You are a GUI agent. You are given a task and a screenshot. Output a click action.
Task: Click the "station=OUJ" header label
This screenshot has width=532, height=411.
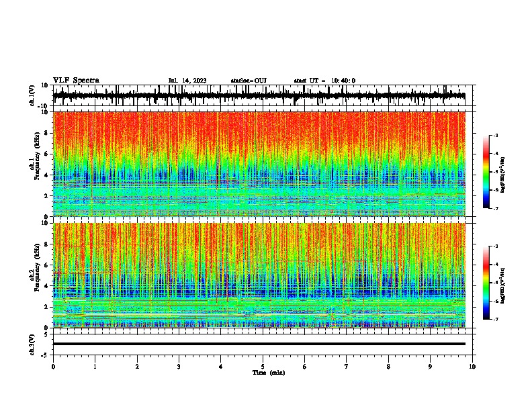pos(249,81)
